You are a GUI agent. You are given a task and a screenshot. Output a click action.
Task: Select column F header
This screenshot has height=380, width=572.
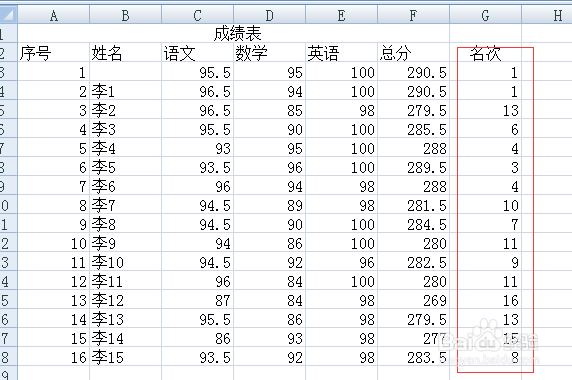coord(413,15)
